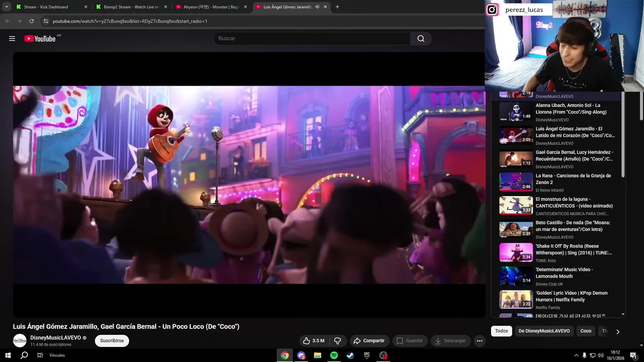
Task: Open Chrome tab search dropdown
Action: tap(7, 7)
